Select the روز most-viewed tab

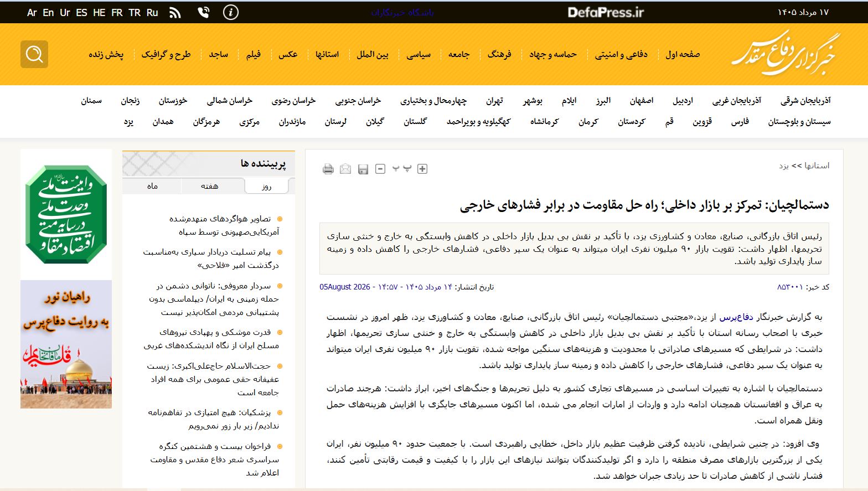(x=267, y=186)
